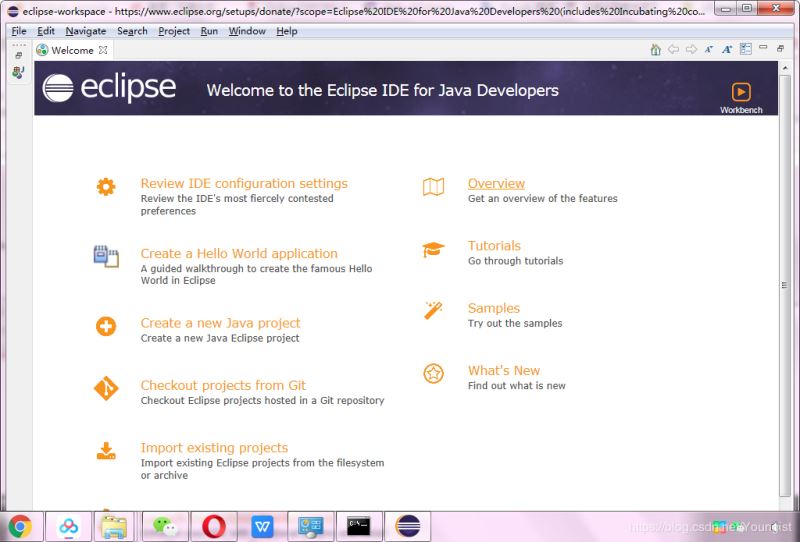800x542 pixels.
Task: Open Opera browser from the taskbar
Action: 213,526
